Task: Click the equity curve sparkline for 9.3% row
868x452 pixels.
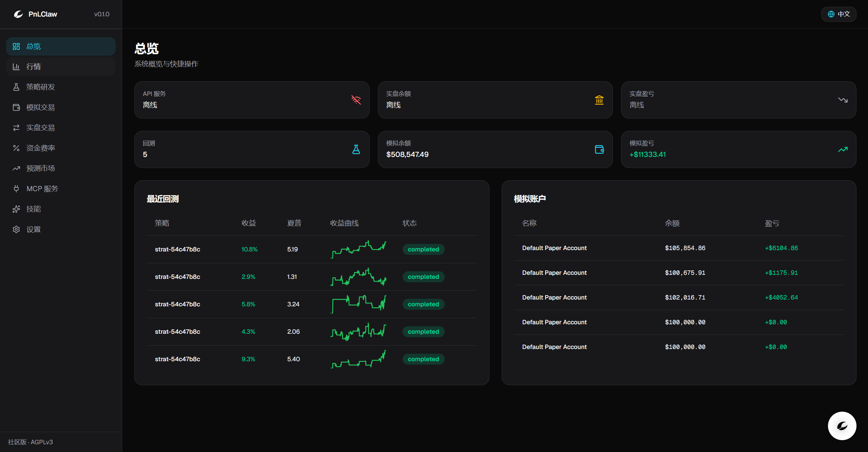Action: [358, 359]
